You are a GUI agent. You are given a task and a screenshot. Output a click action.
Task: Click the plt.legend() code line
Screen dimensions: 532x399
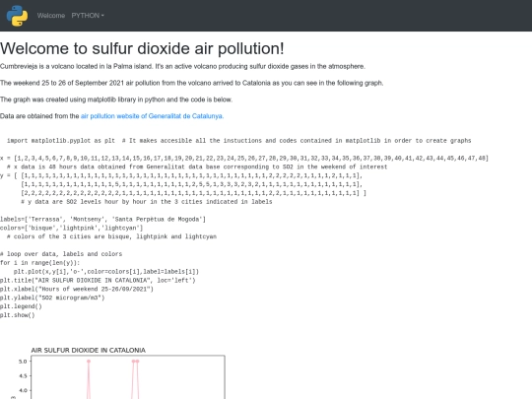tap(21, 306)
